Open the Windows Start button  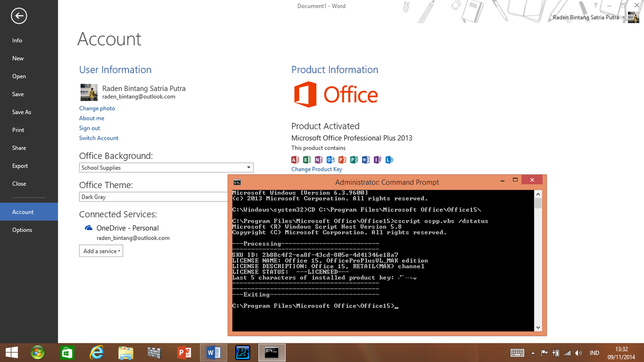[x=12, y=352]
